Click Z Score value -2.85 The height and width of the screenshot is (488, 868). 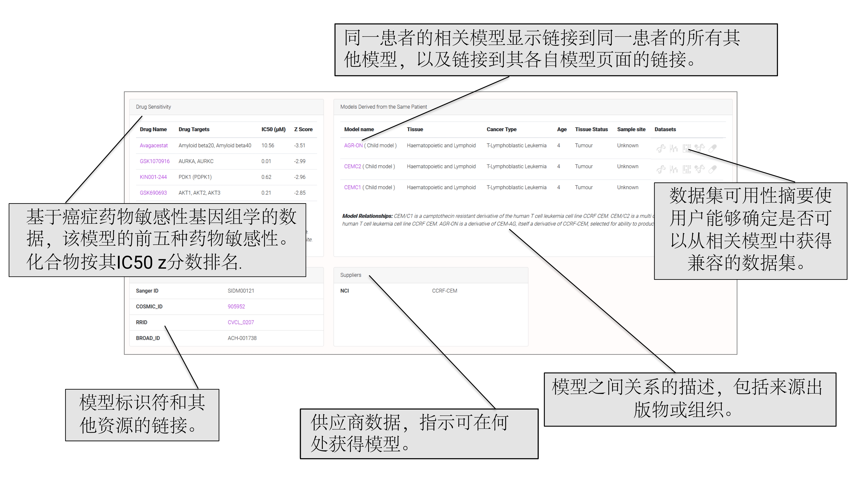coord(300,193)
